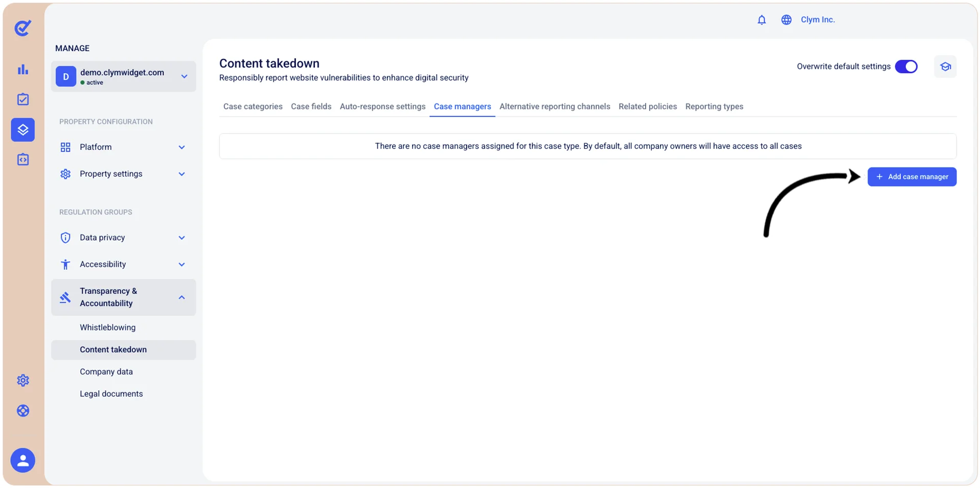Screen dimensions: 980x488
Task: Click the Platform grid icon
Action: pyautogui.click(x=65, y=147)
